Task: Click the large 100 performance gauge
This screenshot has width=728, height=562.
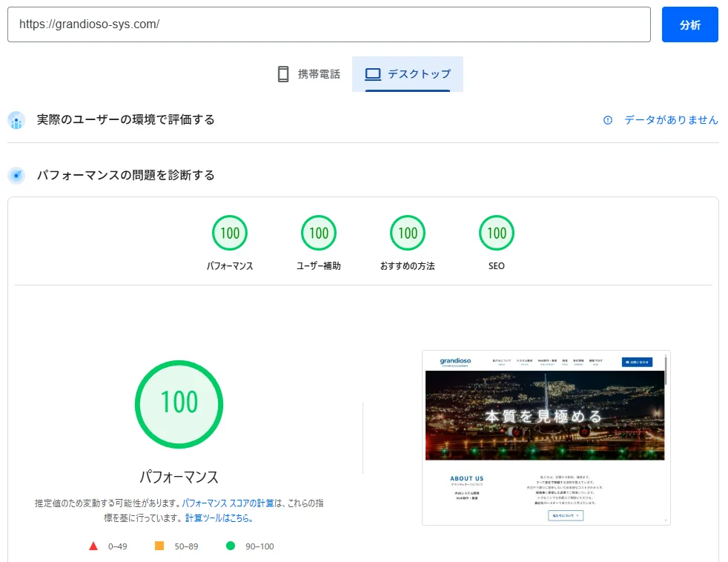Action: [179, 404]
